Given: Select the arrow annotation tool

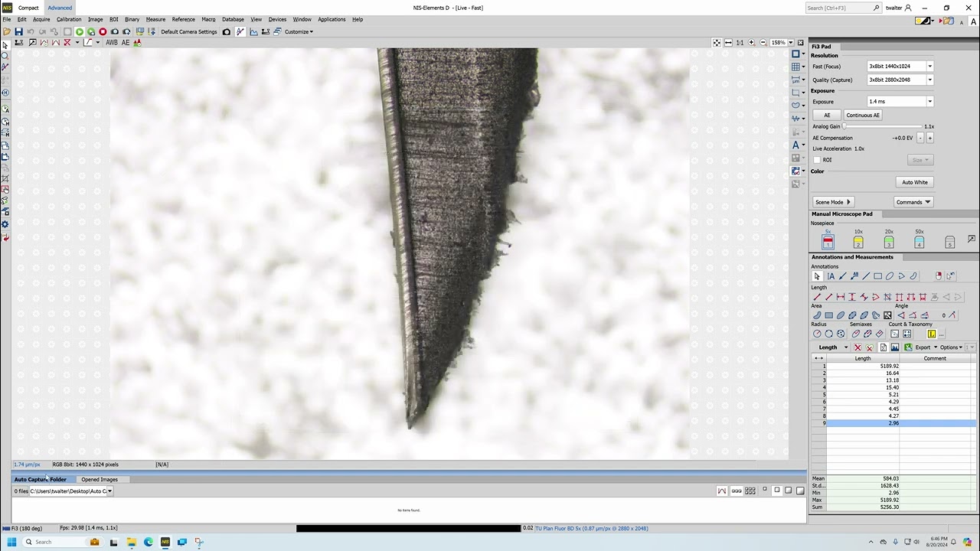Looking at the screenshot, I should (x=843, y=276).
